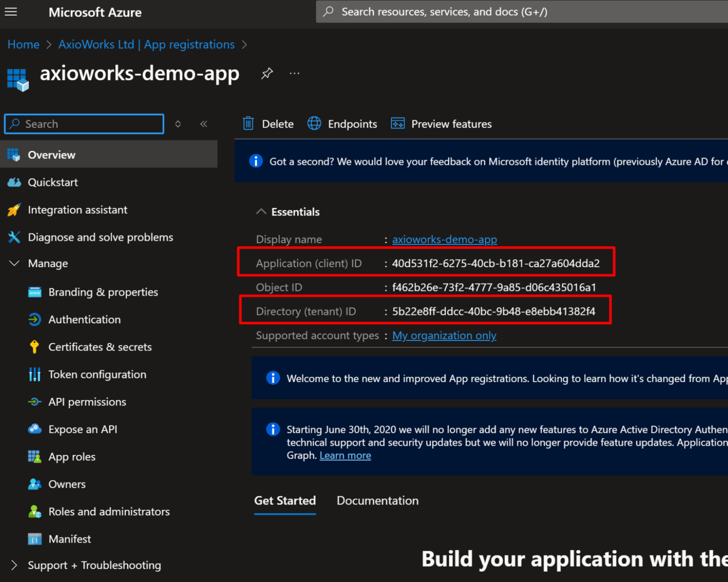Screen dimensions: 728x582
Task: Open the My organization only link
Action: [x=444, y=335]
